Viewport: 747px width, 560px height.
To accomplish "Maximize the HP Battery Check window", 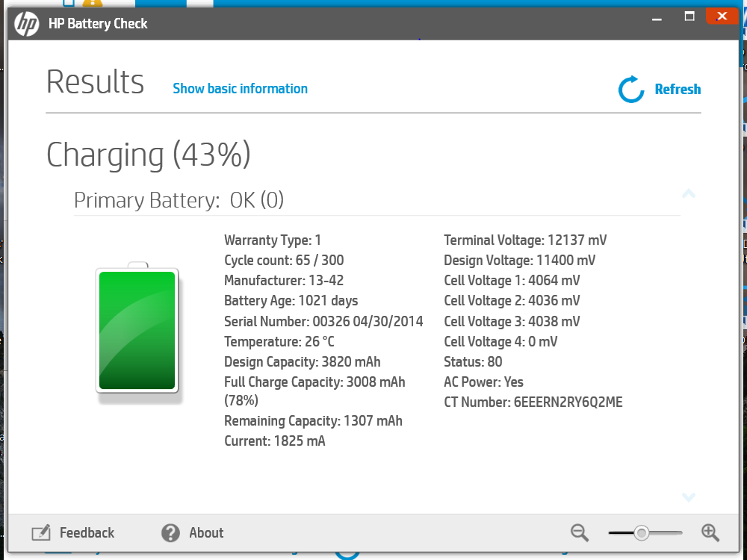I will (x=689, y=16).
